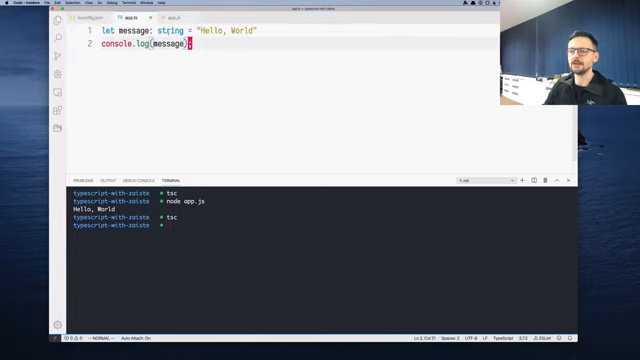The width and height of the screenshot is (640, 360).
Task: Click the -- NORMAL -- Vim mode indicator
Action: click(x=101, y=338)
